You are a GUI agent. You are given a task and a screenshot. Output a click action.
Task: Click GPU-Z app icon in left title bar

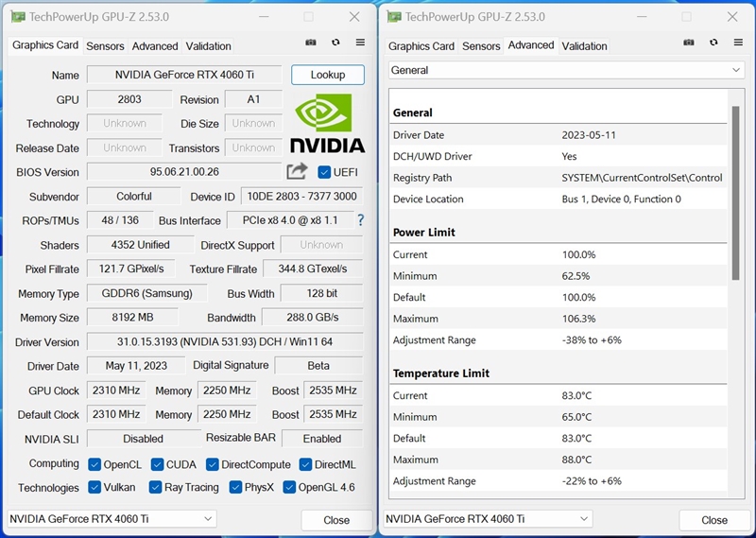click(18, 17)
